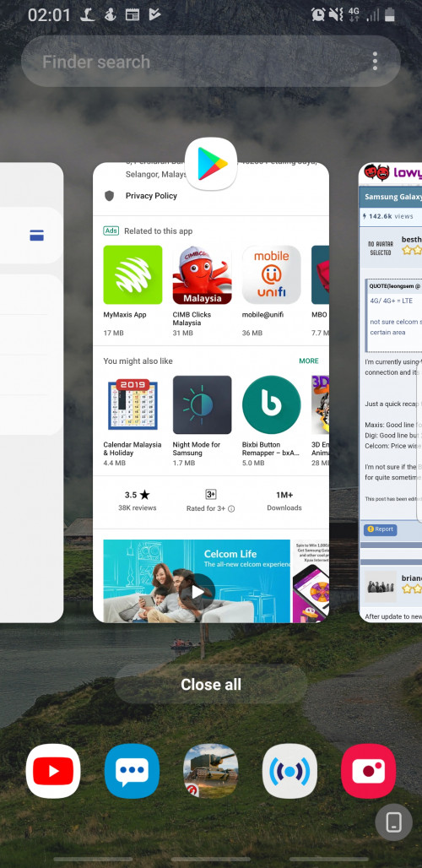422x868 pixels.
Task: Tap the battery icon in status bar
Action: tap(390, 14)
